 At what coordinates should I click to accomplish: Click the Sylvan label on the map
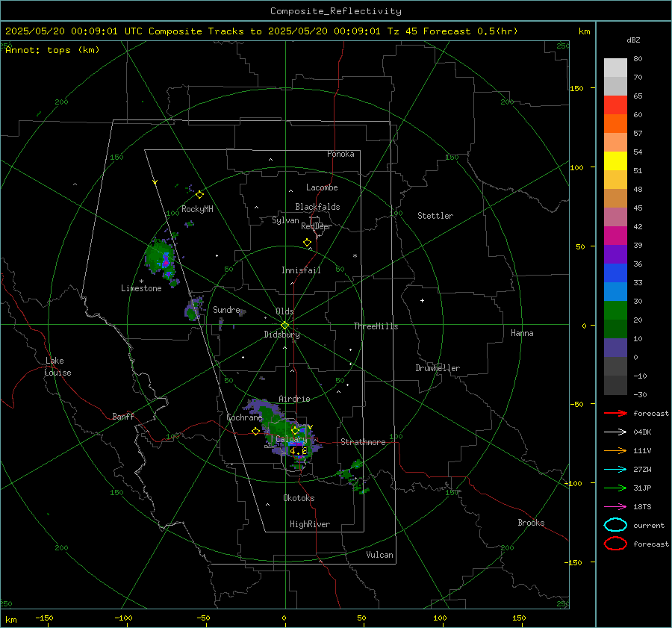[x=285, y=220]
